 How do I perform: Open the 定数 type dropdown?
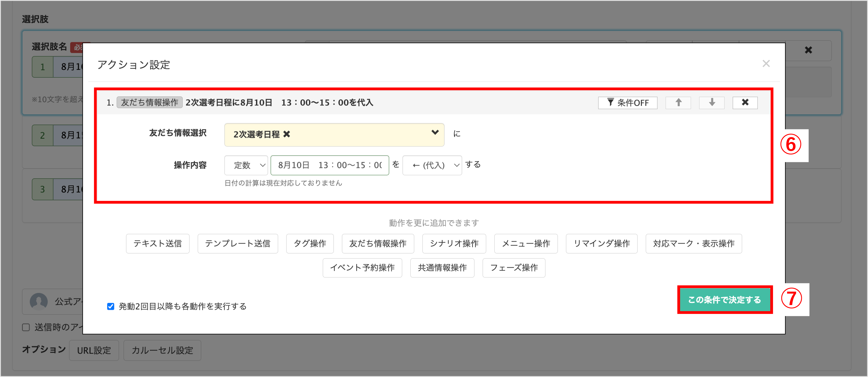pyautogui.click(x=246, y=165)
